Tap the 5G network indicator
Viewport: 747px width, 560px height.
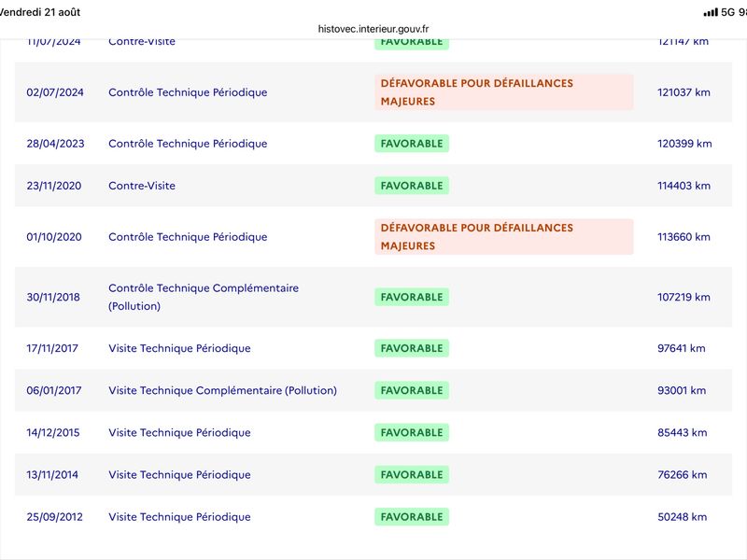point(728,12)
